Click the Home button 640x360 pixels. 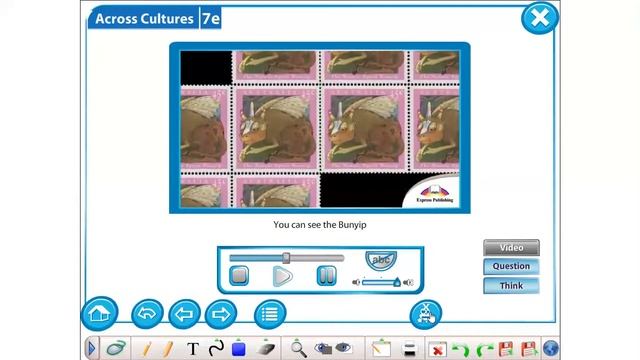click(100, 313)
